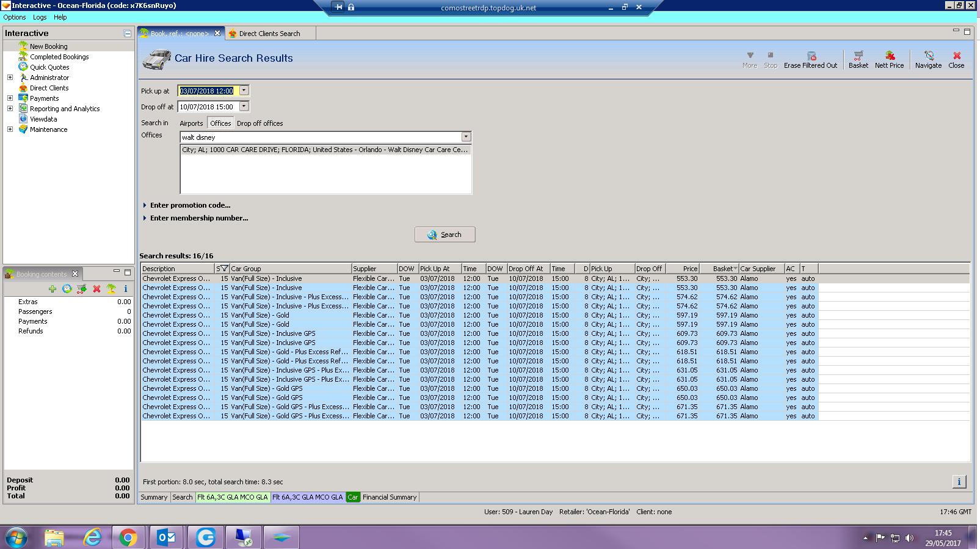Expand the Maintenance tree node
This screenshot has height=549, width=980.
click(x=10, y=129)
